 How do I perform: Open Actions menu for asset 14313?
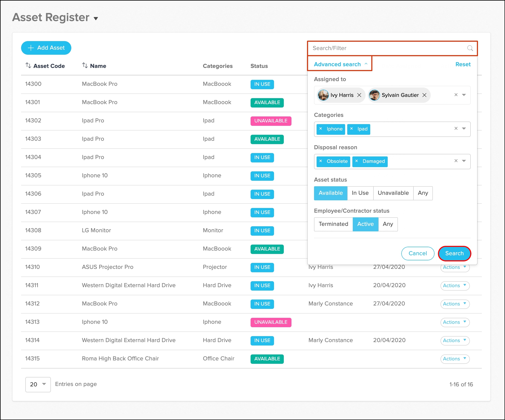(x=455, y=322)
